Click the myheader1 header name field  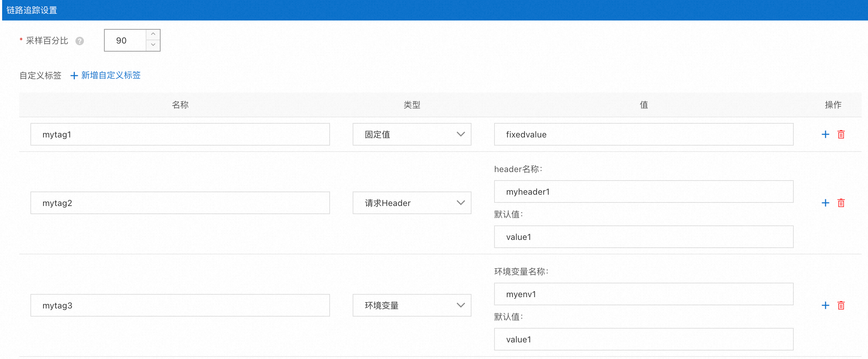[x=643, y=192]
